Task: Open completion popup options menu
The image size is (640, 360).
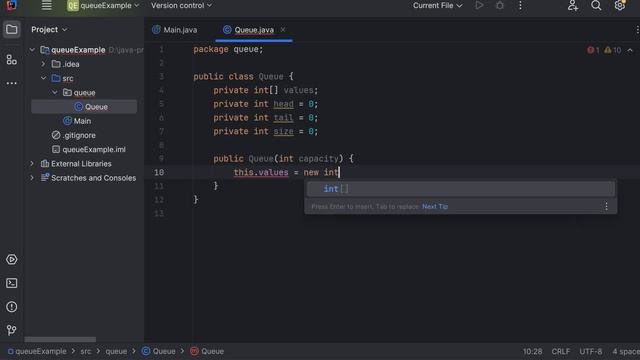Action: click(606, 207)
